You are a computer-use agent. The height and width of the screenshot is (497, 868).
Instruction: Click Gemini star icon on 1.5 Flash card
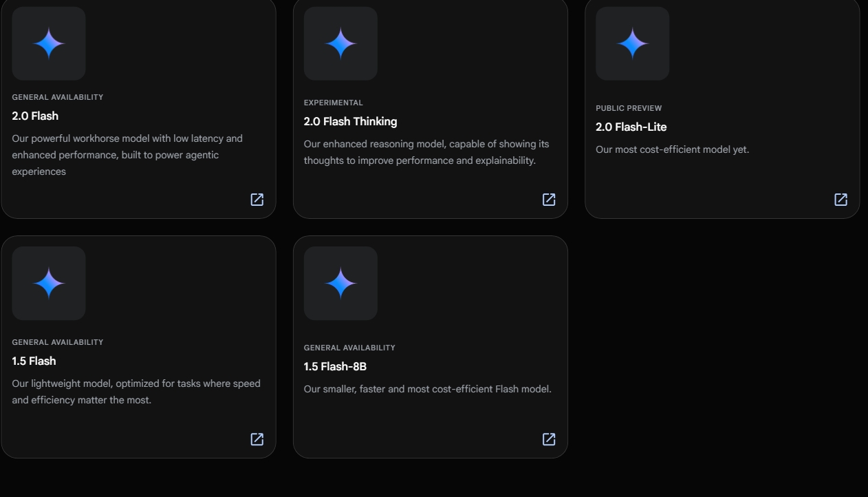point(49,283)
